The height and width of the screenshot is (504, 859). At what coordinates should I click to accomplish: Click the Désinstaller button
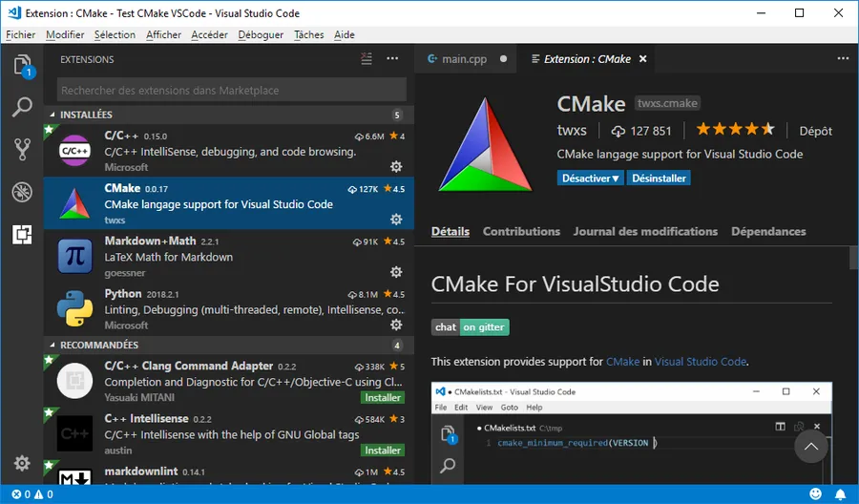(x=659, y=178)
